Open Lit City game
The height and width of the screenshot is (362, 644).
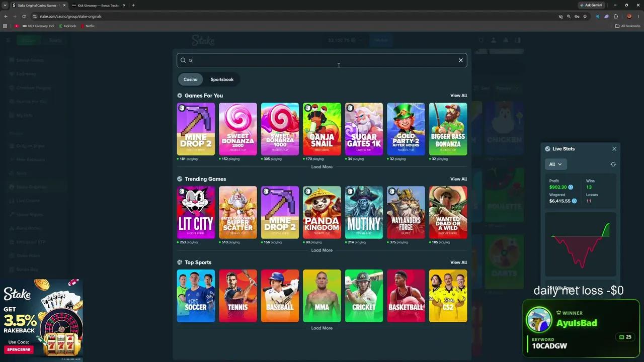pos(196,213)
